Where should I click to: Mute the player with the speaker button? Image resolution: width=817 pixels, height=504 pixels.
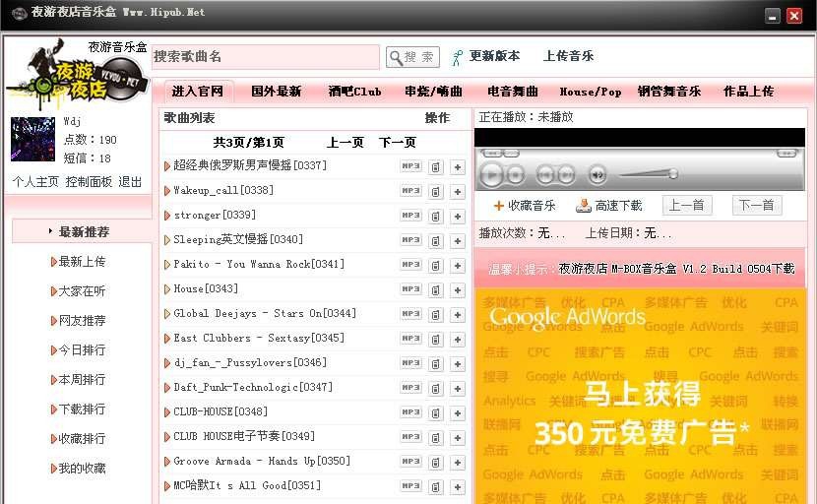point(597,175)
